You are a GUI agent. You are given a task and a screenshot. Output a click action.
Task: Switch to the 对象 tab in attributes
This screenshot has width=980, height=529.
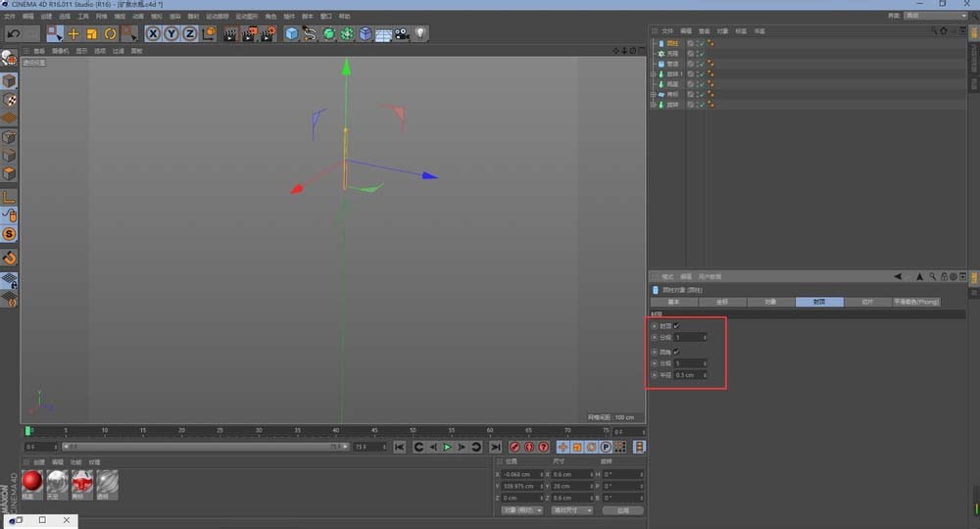pyautogui.click(x=770, y=303)
